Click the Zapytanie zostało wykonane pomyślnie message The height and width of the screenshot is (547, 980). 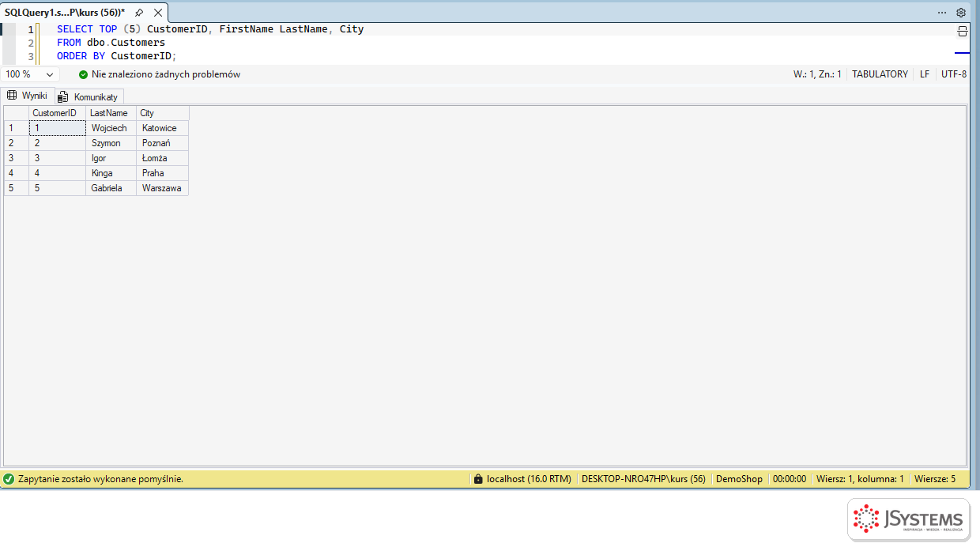click(100, 479)
